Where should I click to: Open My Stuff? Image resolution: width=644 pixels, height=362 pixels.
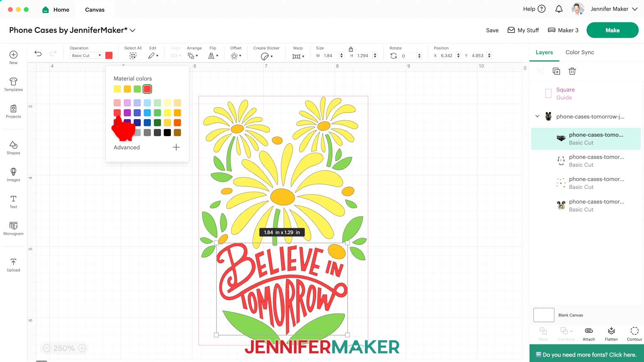point(523,30)
